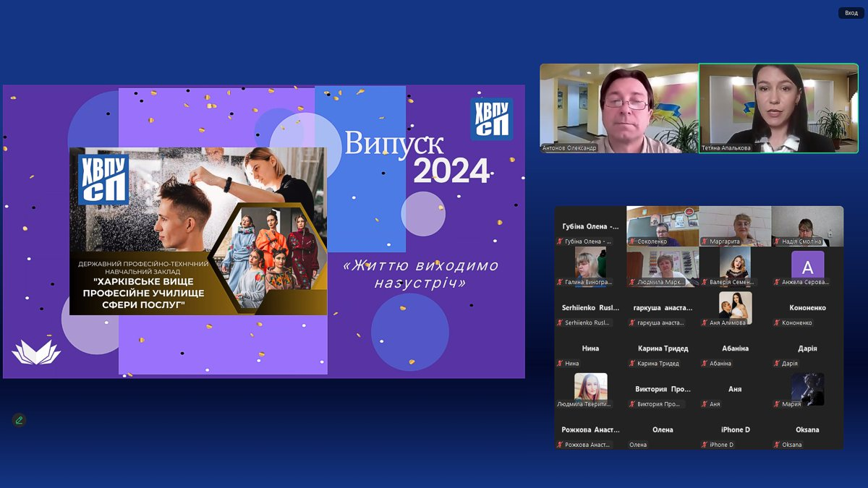Click muted mic icon beside Соколенко
This screenshot has width=868, height=488.
point(632,241)
